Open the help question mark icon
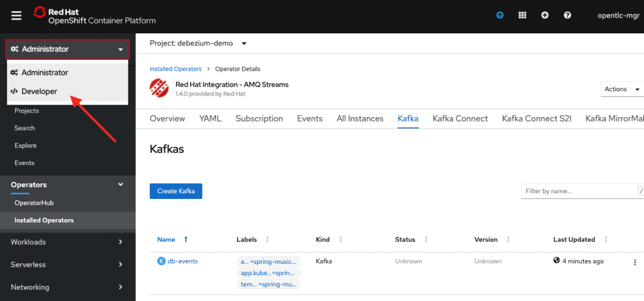Viewport: 644px width, 301px height. point(567,16)
